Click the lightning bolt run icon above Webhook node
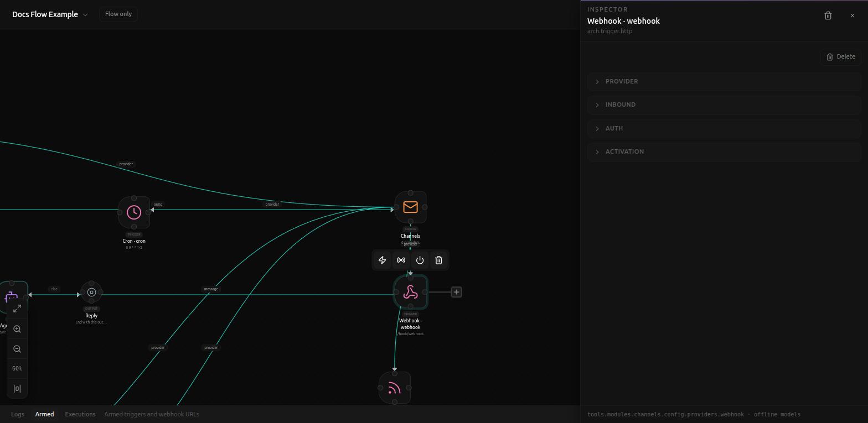 pyautogui.click(x=383, y=260)
